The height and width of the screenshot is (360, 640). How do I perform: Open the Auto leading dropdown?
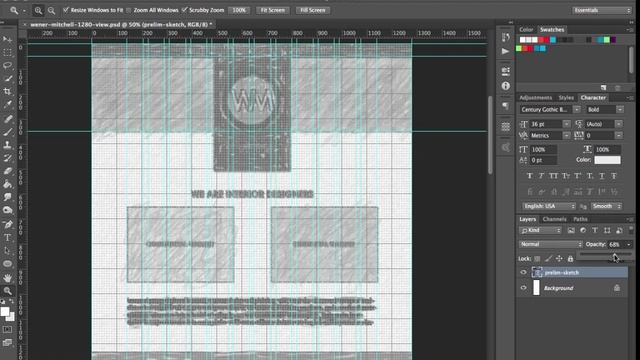(619, 124)
